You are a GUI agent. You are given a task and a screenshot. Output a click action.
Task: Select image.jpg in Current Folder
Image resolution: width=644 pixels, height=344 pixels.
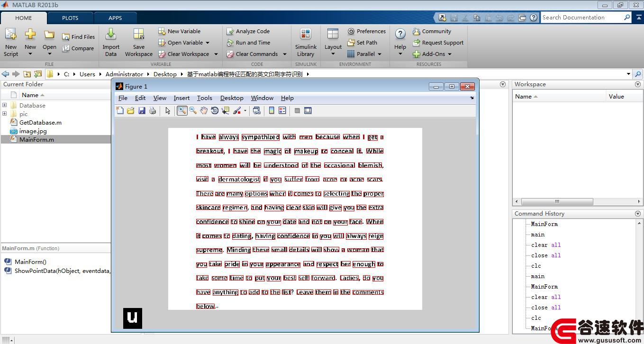click(x=33, y=131)
